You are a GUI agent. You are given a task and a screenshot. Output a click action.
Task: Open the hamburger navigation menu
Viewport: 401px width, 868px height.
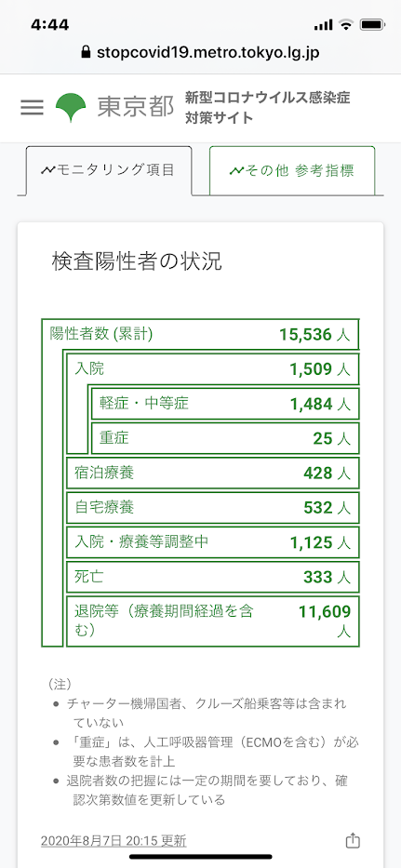click(32, 107)
